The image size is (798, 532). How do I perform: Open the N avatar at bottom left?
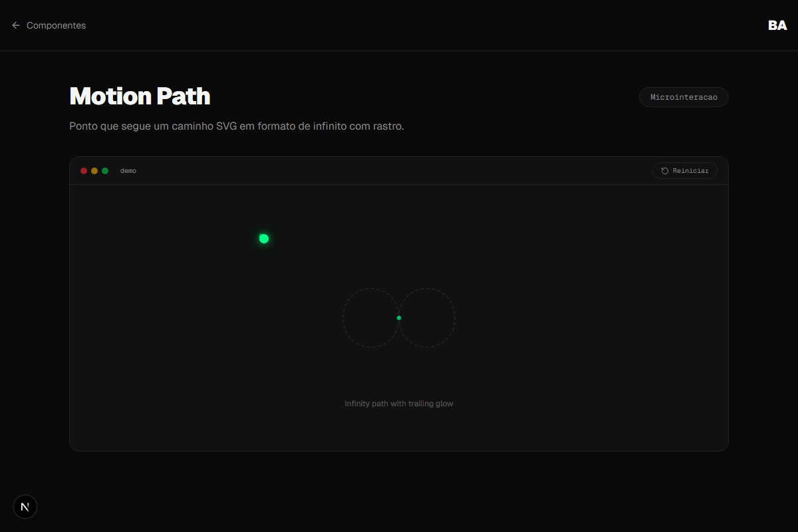coord(25,506)
